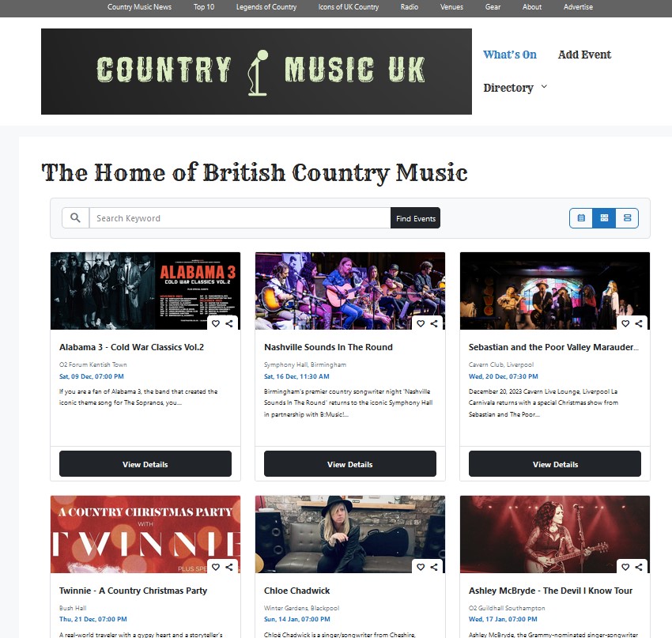Screen dimensions: 672x638
Task: Go to Icons of UK Country
Action: pyautogui.click(x=349, y=7)
